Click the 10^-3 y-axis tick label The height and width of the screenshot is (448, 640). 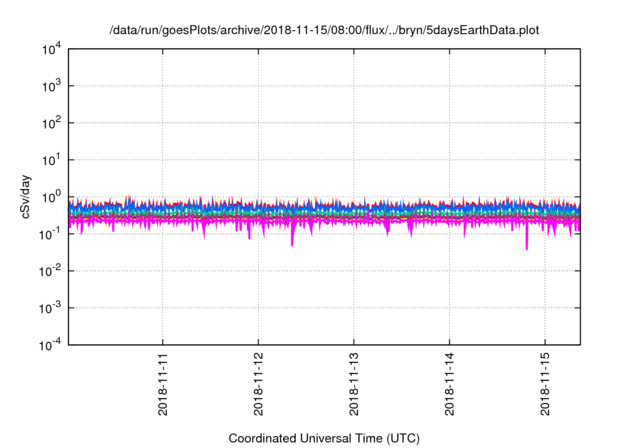click(50, 308)
